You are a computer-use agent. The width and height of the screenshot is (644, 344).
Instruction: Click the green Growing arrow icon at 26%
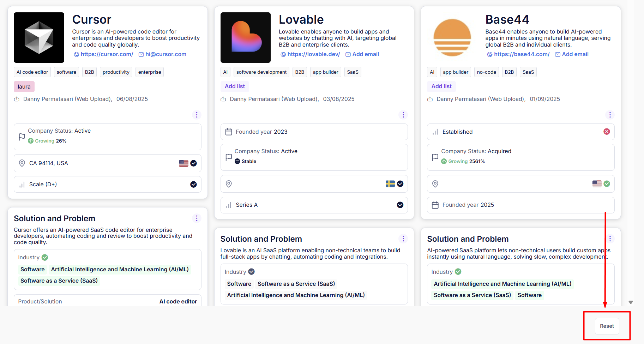click(31, 141)
